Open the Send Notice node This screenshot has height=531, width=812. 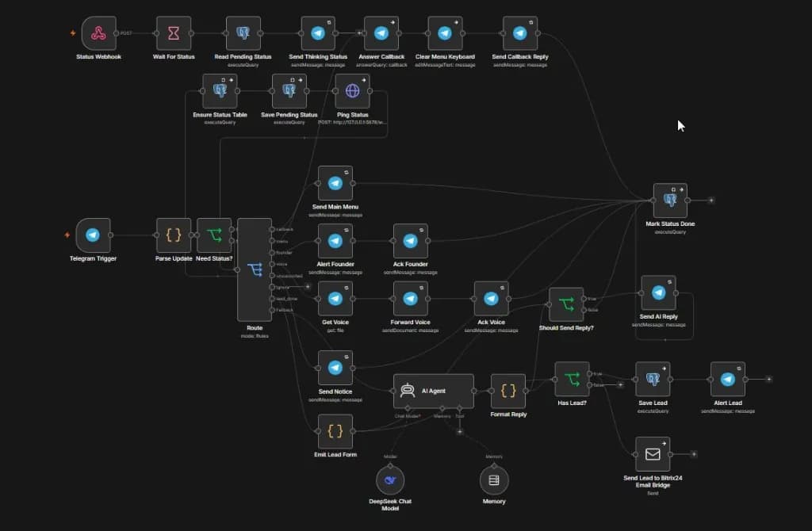[x=335, y=368]
